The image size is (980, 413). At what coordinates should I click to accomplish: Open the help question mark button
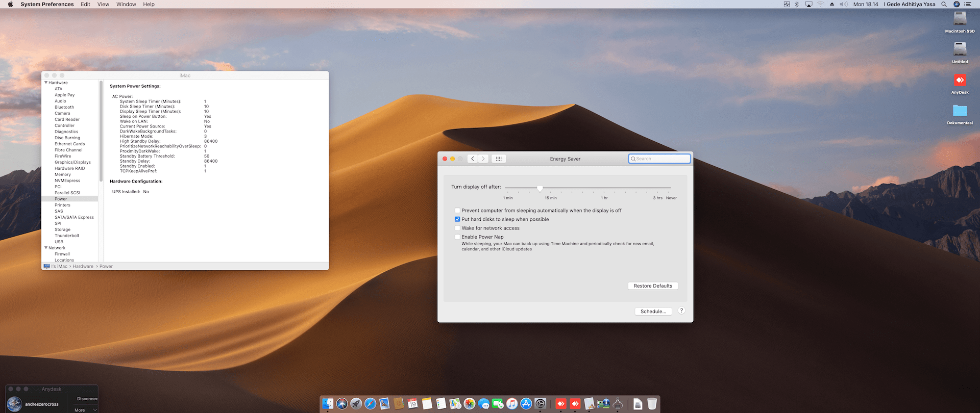coord(681,311)
